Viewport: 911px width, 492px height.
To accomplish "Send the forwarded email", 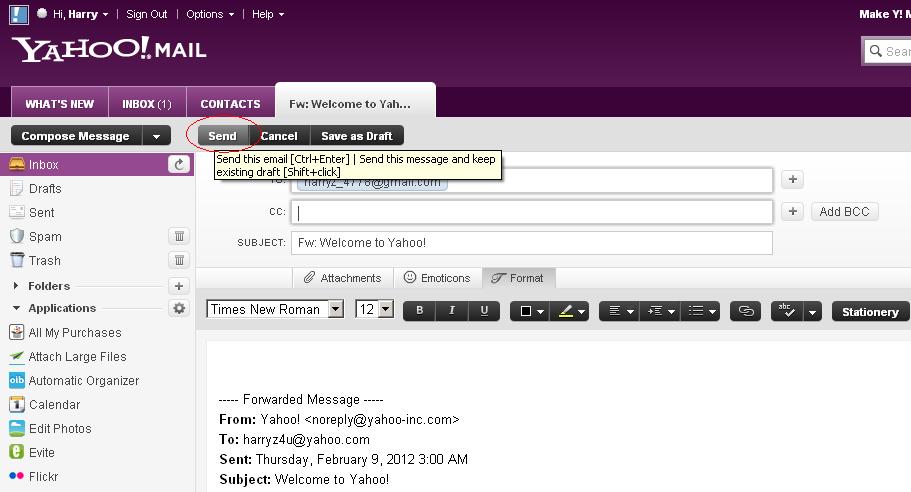I will coord(222,136).
